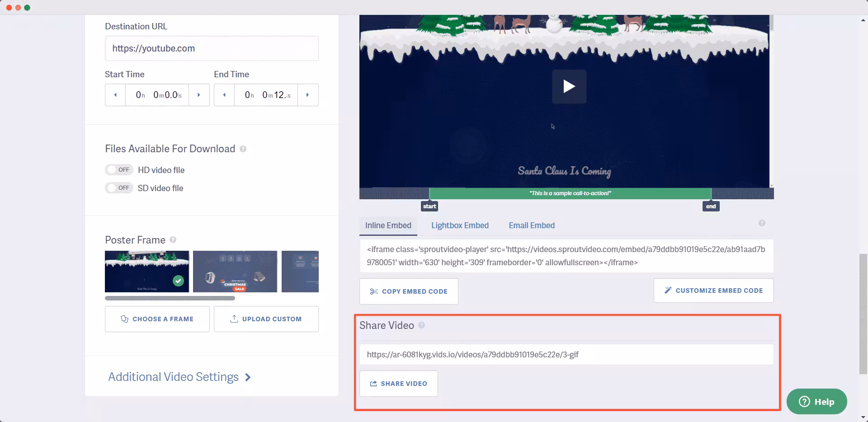Select the first snowy poster frame thumbnail
Image resolution: width=868 pixels, height=422 pixels.
(147, 272)
